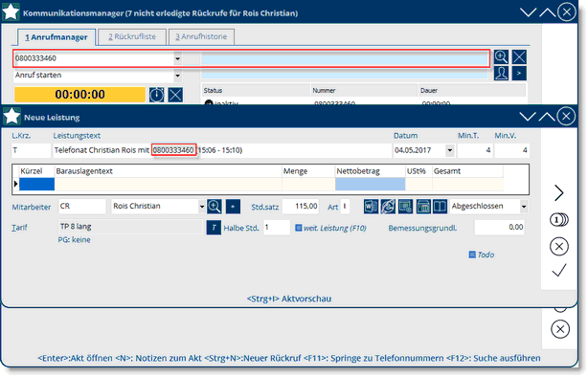Click the TP 8 lang tariff field
588x377 pixels.
130,227
